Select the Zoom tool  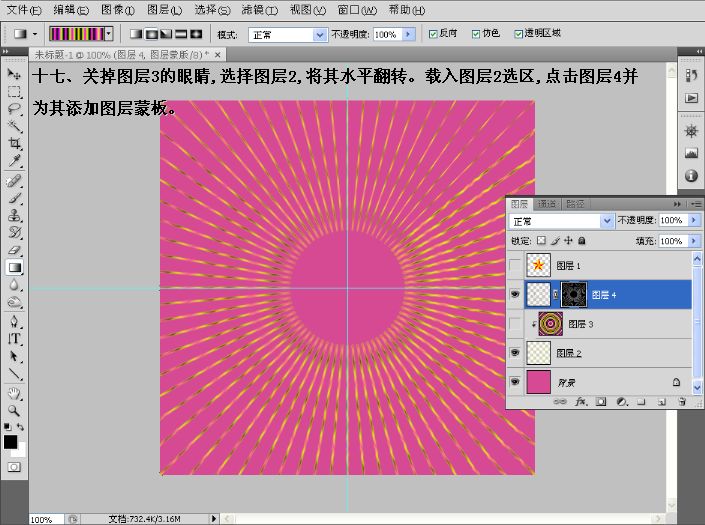(x=14, y=410)
